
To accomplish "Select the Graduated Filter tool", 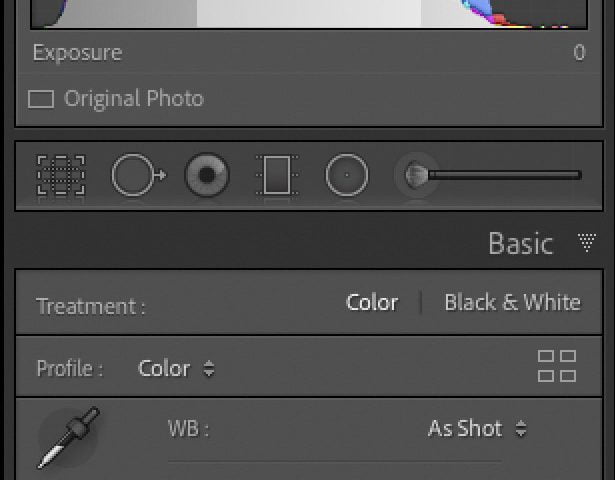I will (x=277, y=176).
